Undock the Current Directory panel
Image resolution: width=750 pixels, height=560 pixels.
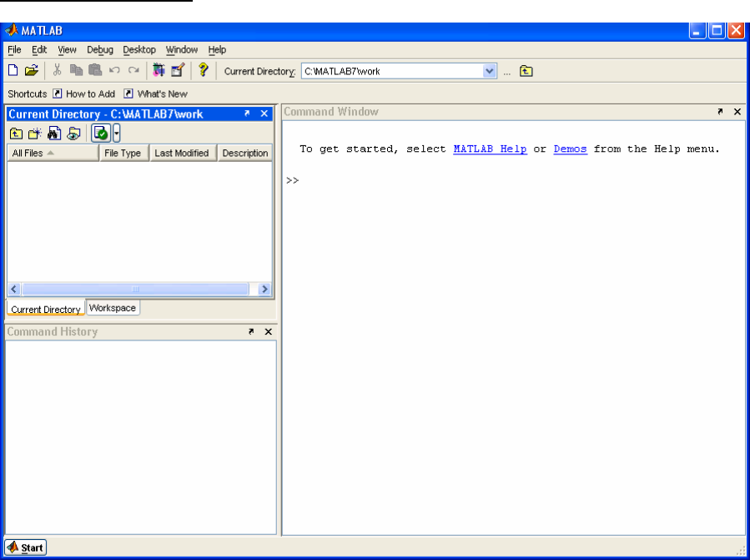pyautogui.click(x=247, y=114)
